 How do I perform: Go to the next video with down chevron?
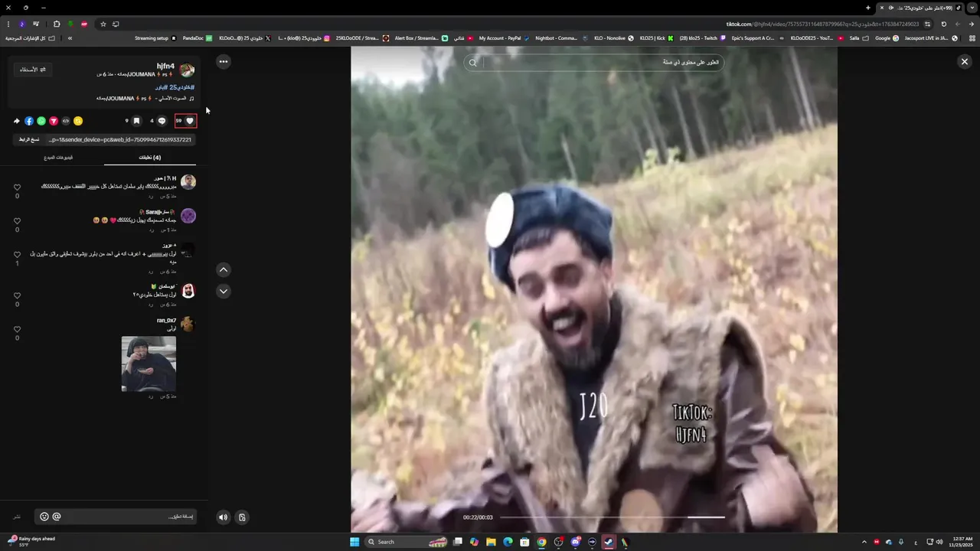coord(224,291)
